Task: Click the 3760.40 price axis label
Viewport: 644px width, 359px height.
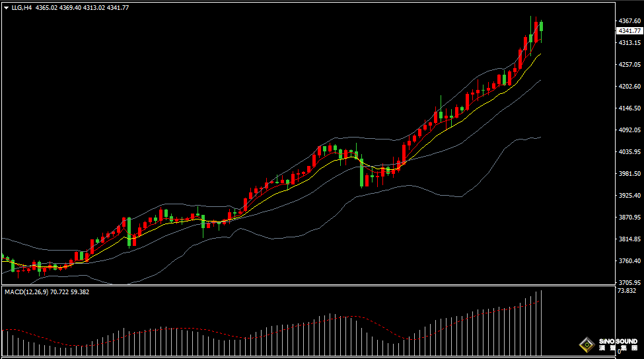Action: point(628,261)
